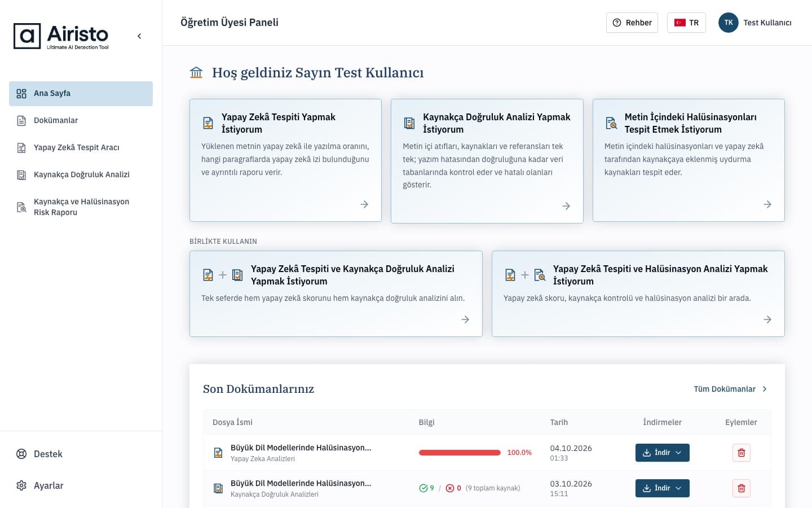Open the Test Kullanıcı profile name
812x508 pixels.
click(767, 23)
